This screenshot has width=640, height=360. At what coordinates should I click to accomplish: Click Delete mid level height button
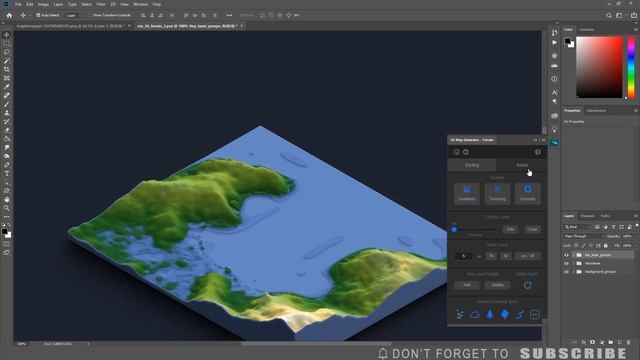(497, 285)
